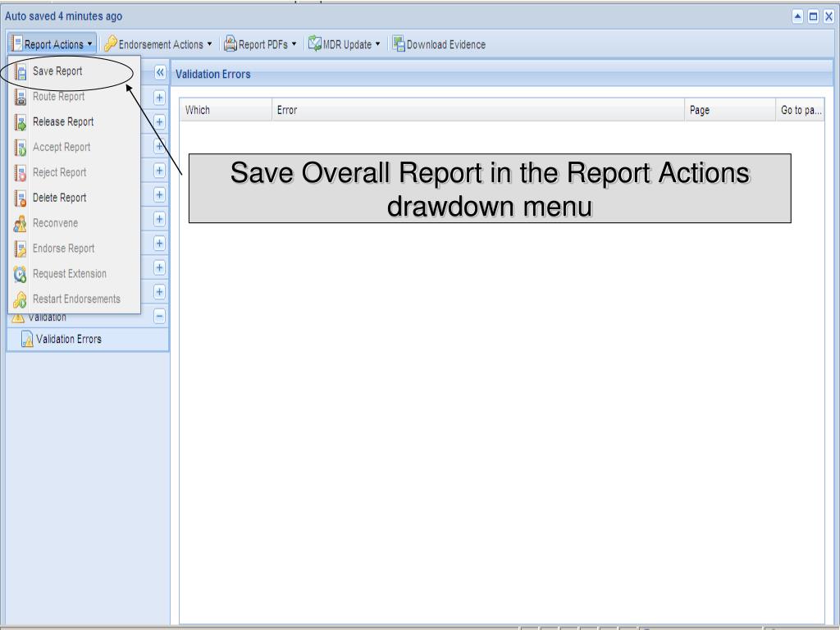Image resolution: width=840 pixels, height=630 pixels.
Task: Click the Endorsement Actions key icon
Action: click(111, 44)
